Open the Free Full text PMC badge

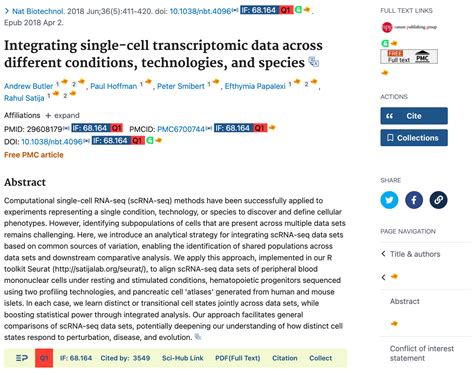(409, 56)
